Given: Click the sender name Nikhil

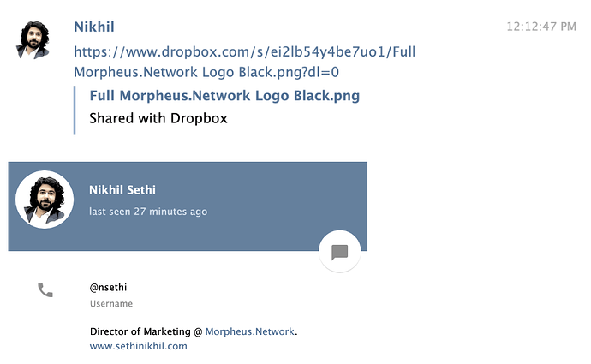Looking at the screenshot, I should (x=94, y=27).
